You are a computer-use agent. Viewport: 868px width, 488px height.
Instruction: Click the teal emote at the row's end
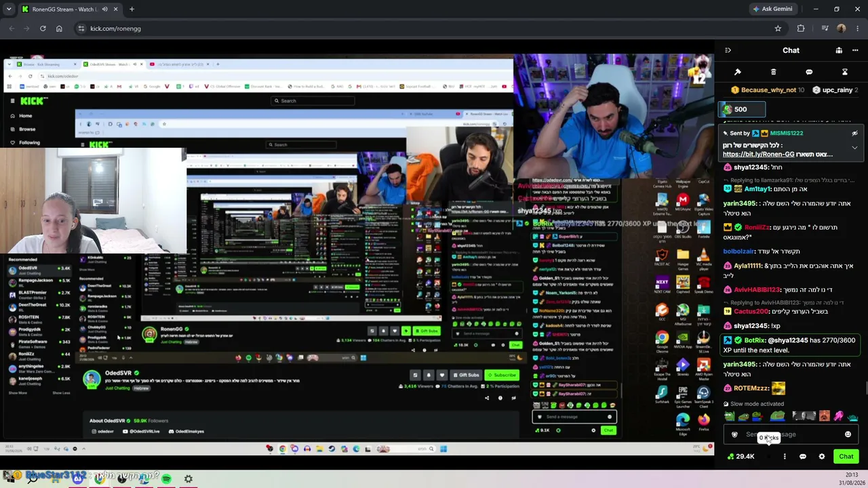[853, 416]
